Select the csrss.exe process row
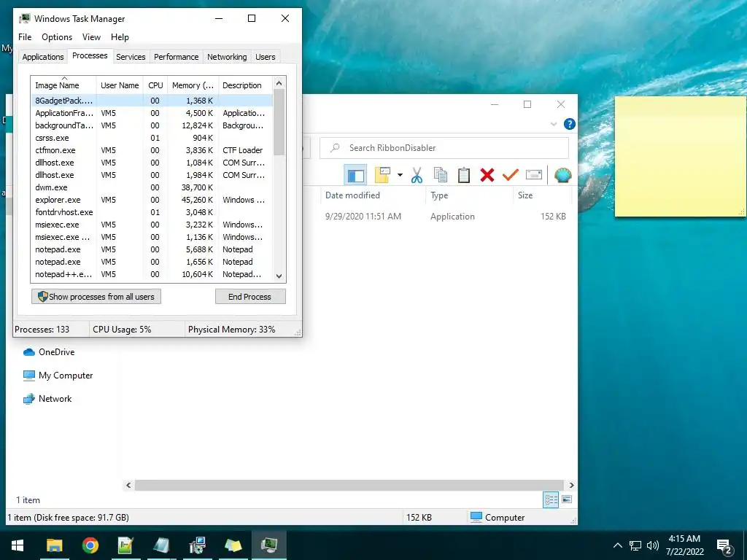This screenshot has width=747, height=560. (x=152, y=138)
